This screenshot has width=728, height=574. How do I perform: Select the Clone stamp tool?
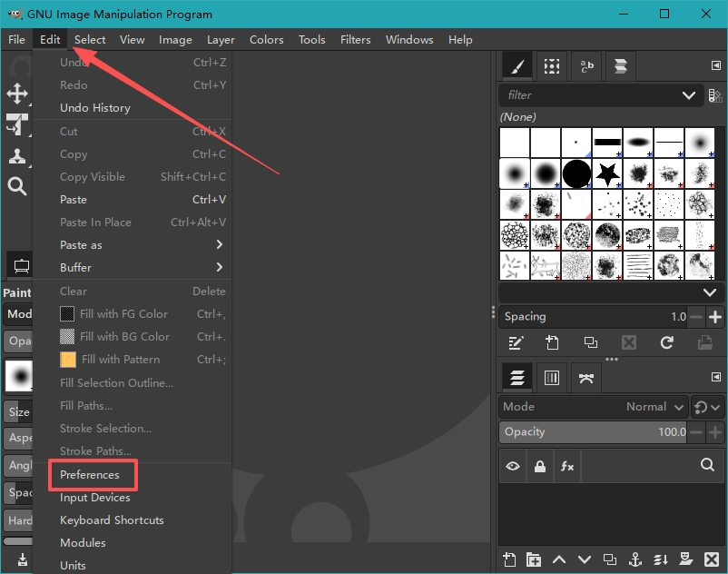click(17, 156)
